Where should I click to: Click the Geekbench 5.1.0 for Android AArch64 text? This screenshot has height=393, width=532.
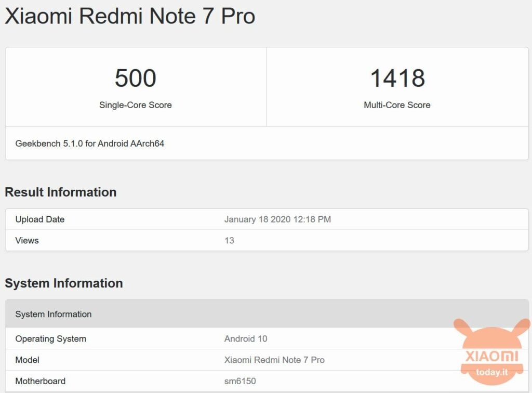(89, 143)
